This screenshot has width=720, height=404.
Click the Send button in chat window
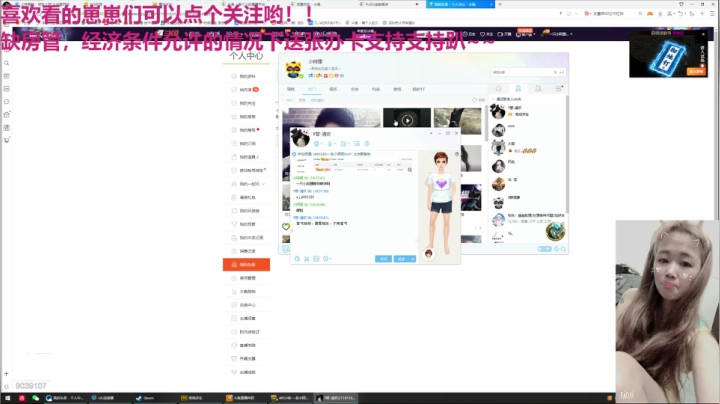coord(401,259)
